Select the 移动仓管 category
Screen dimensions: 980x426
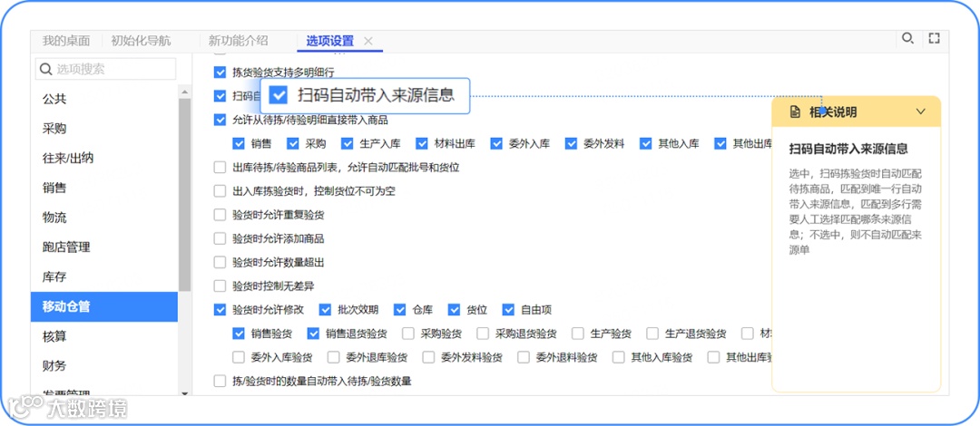(103, 306)
